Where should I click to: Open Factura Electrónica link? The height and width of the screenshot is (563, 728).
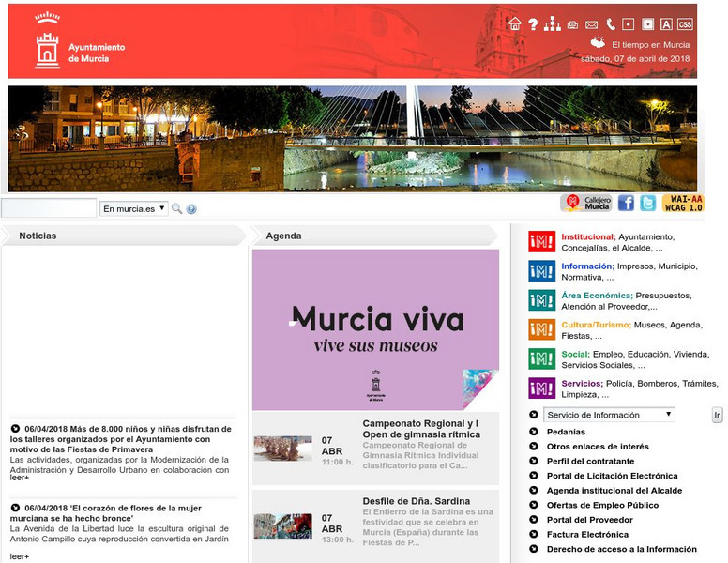pyautogui.click(x=587, y=535)
